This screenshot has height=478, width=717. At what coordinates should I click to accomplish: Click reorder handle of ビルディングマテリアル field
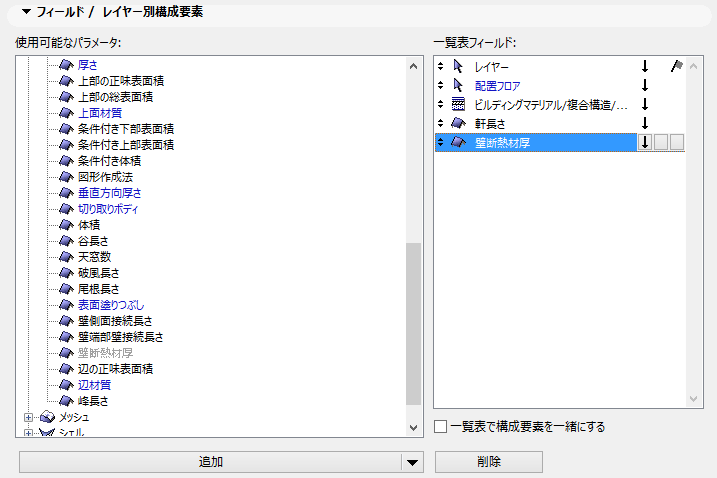[x=440, y=104]
